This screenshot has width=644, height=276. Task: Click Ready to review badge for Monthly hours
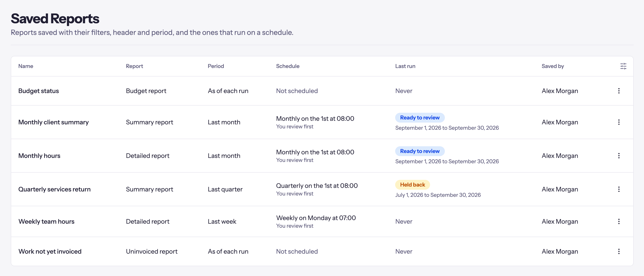point(420,151)
